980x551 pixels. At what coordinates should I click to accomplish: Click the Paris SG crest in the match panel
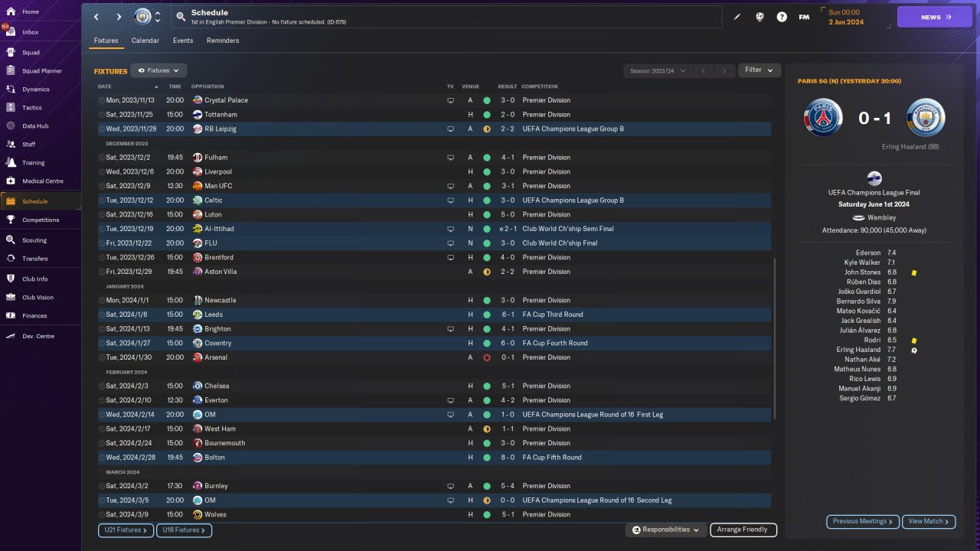[x=823, y=118]
